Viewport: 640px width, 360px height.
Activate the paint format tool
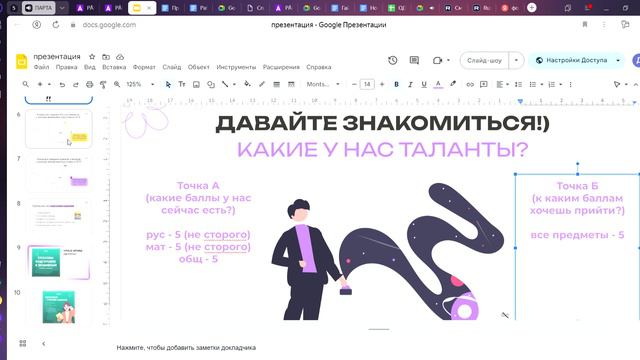coord(103,84)
